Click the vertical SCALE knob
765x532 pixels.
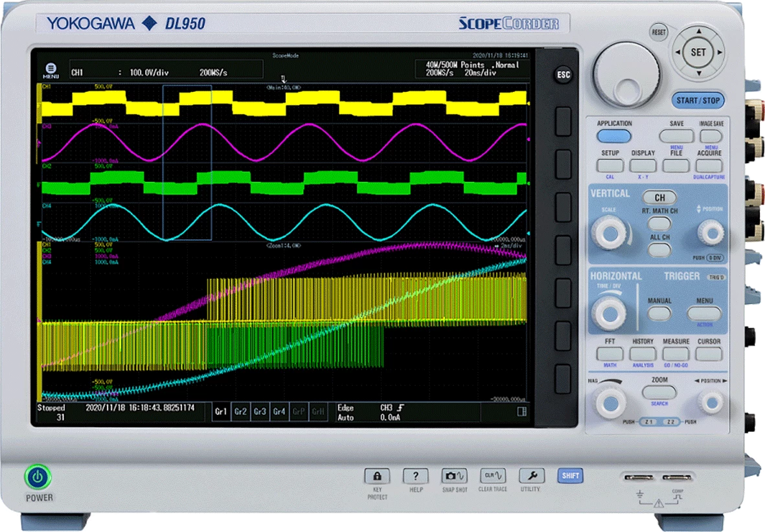(x=610, y=234)
